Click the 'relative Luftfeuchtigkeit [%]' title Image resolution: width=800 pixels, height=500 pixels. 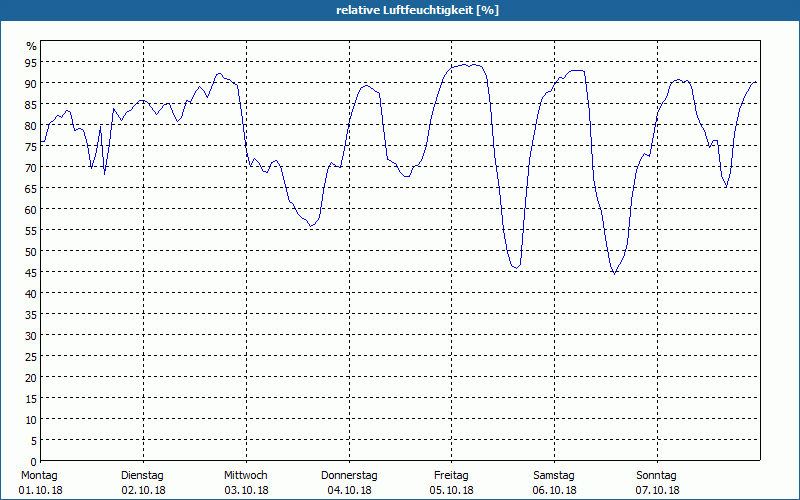pos(417,10)
